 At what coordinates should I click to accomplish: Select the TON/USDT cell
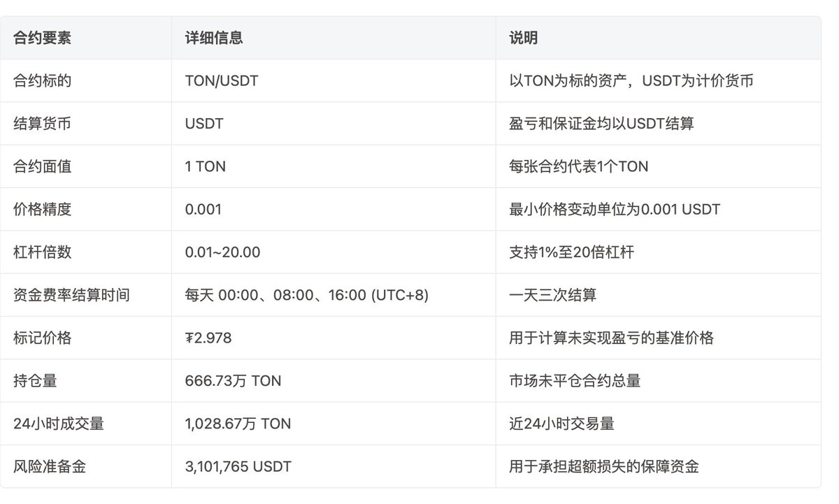[x=222, y=81]
